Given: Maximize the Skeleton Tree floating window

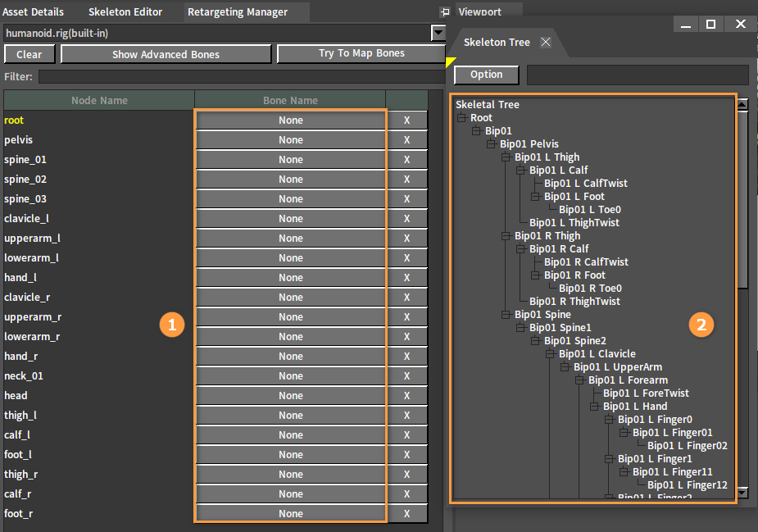Looking at the screenshot, I should (x=710, y=24).
